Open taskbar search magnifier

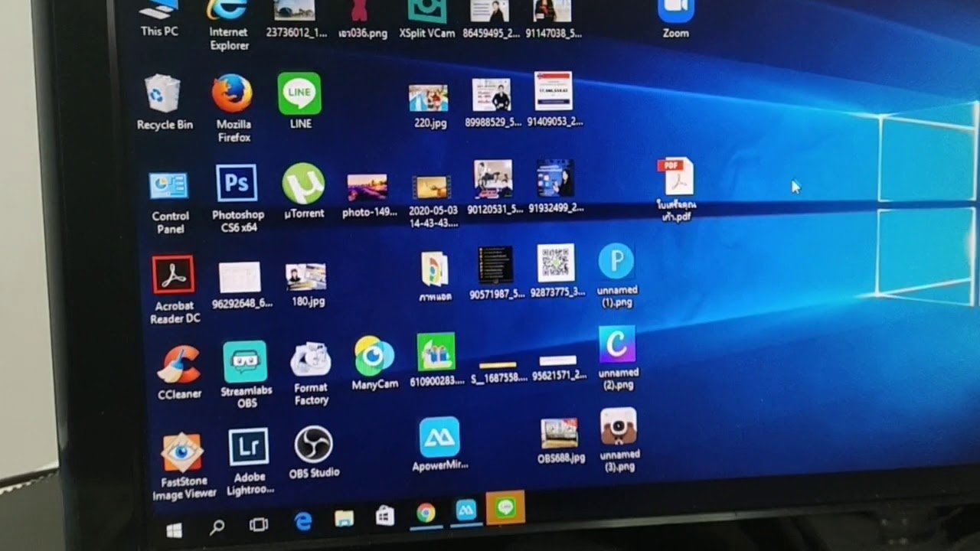tap(217, 527)
